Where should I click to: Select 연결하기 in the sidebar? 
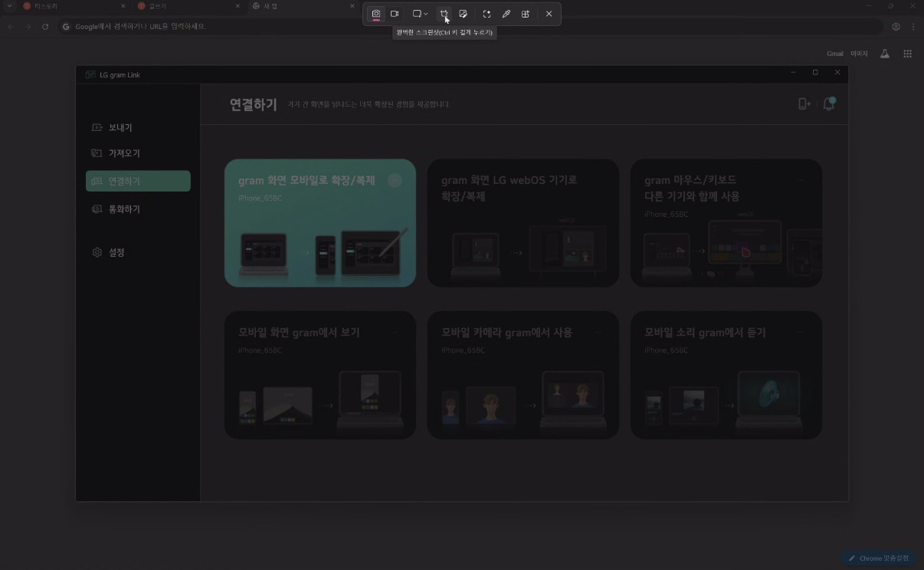click(x=138, y=182)
